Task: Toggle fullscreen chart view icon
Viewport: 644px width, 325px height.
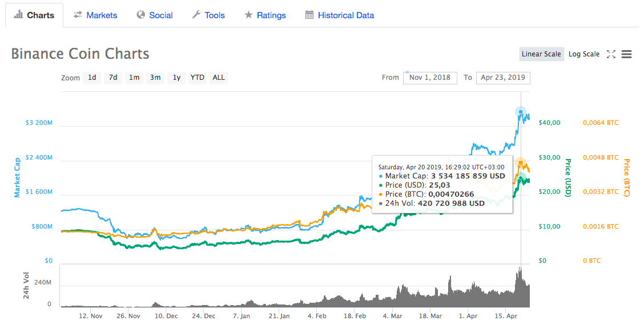Action: click(x=611, y=54)
